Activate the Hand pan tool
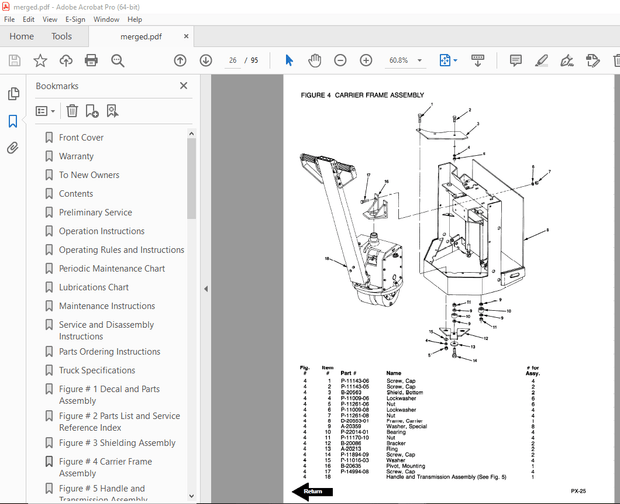 pos(314,60)
